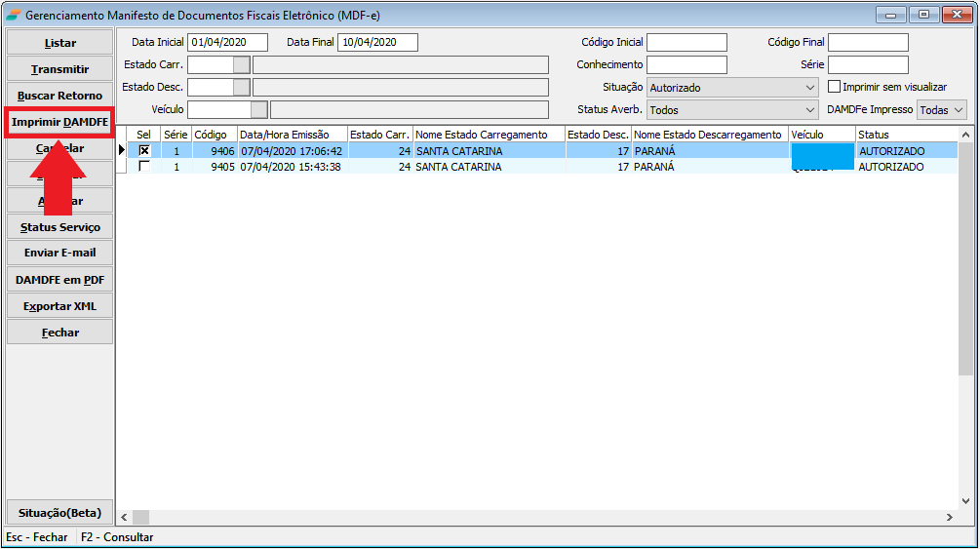Click lookup button beside Estado Desc. field

click(x=242, y=88)
